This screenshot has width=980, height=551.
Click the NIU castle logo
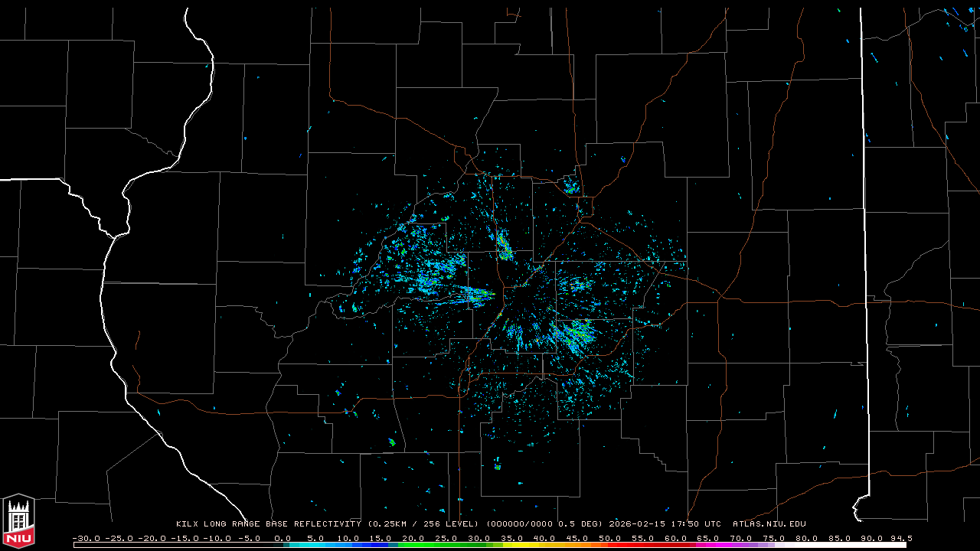(x=18, y=521)
